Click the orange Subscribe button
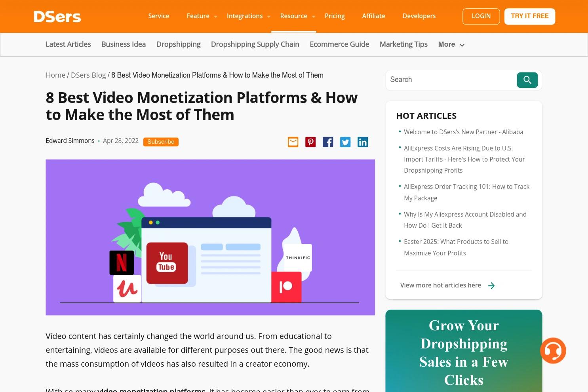 pos(161,142)
